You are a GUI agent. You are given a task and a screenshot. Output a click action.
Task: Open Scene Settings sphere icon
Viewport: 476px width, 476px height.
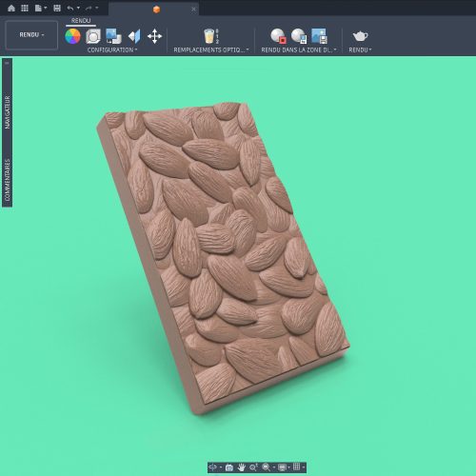click(93, 36)
